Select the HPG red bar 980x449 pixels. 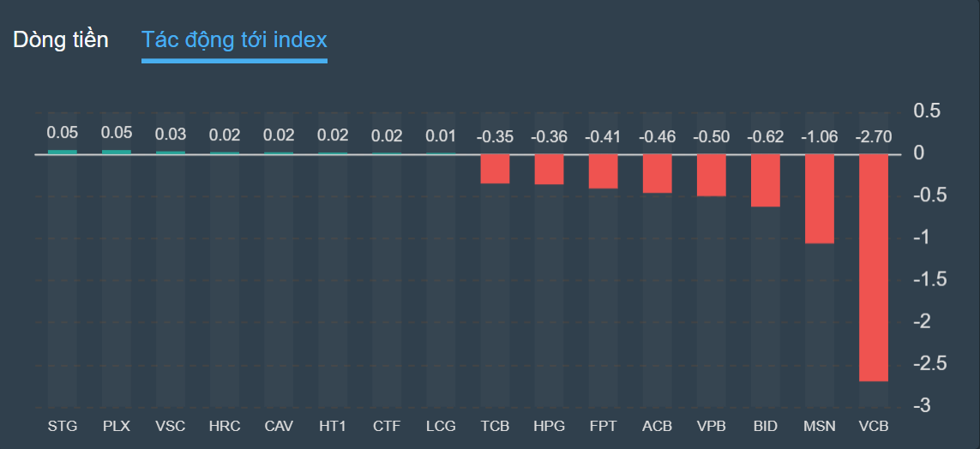pos(549,169)
